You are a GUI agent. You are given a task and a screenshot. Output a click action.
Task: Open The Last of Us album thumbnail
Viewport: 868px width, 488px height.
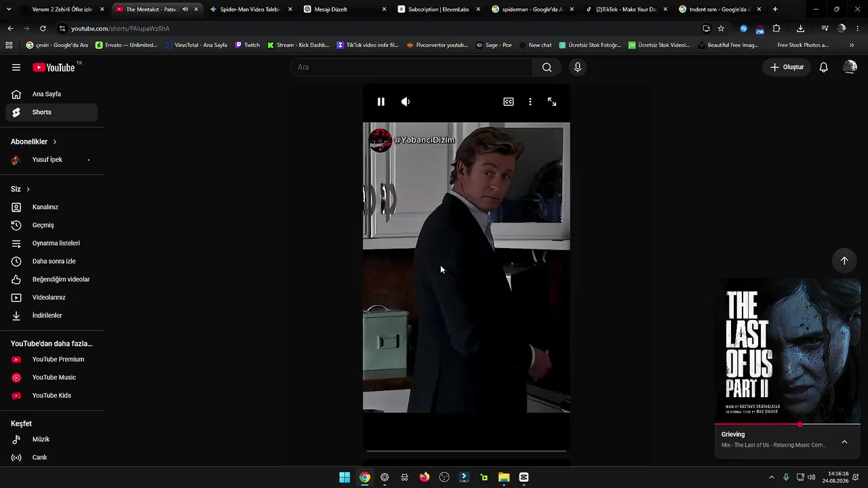pyautogui.click(x=787, y=350)
